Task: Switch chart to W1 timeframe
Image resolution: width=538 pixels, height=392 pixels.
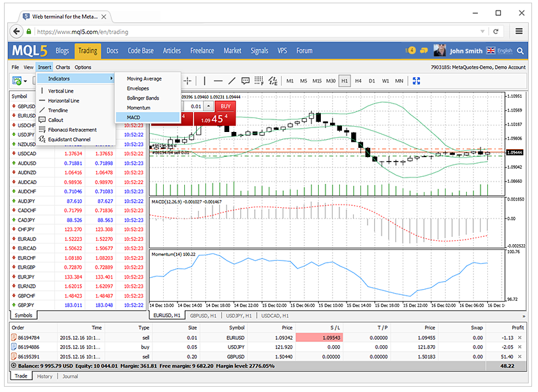Action: click(x=386, y=81)
